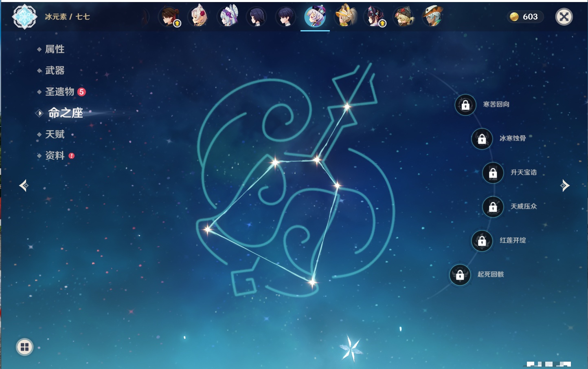Viewport: 588px width, 369px height.
Task: Select the brown-haired ponytail character avatar
Action: click(169, 17)
